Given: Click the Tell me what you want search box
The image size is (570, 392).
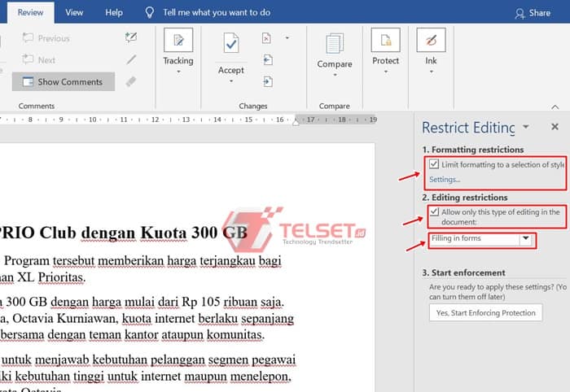Looking at the screenshot, I should 217,13.
